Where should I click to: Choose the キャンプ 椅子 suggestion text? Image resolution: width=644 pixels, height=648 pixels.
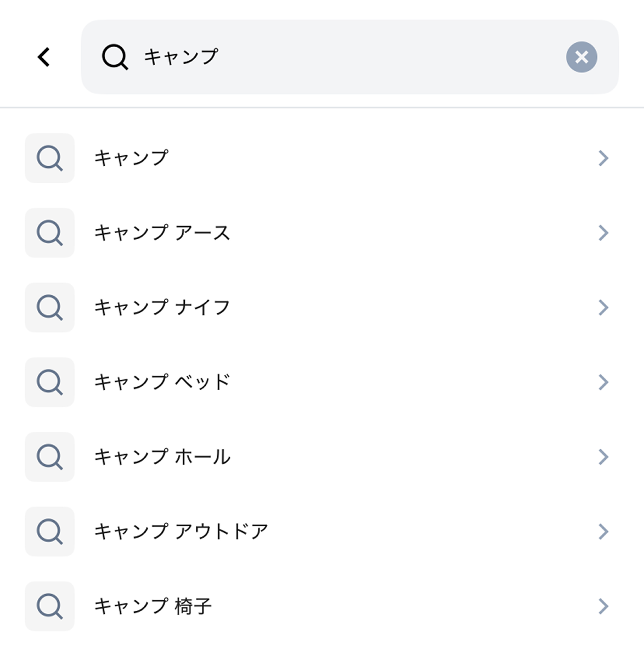[153, 606]
